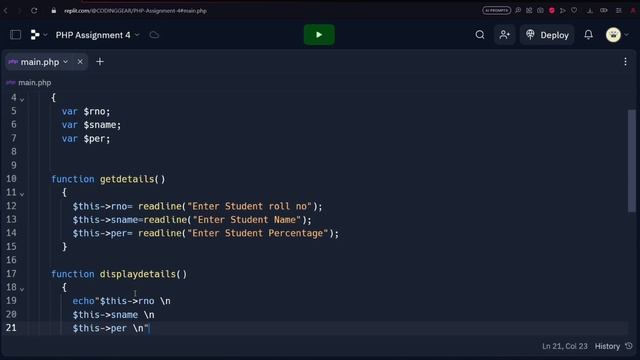This screenshot has width=640, height=360.
Task: Click the replit.com URL address field
Action: pos(136,11)
